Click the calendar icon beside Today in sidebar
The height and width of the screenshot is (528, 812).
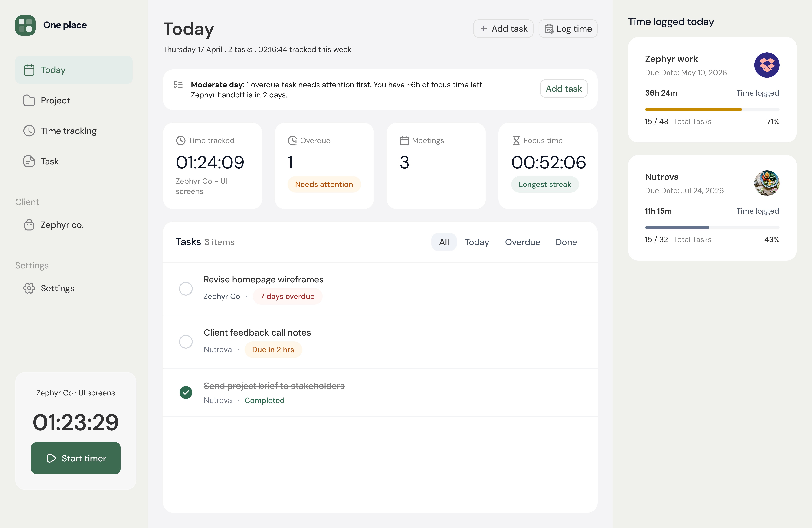point(29,70)
